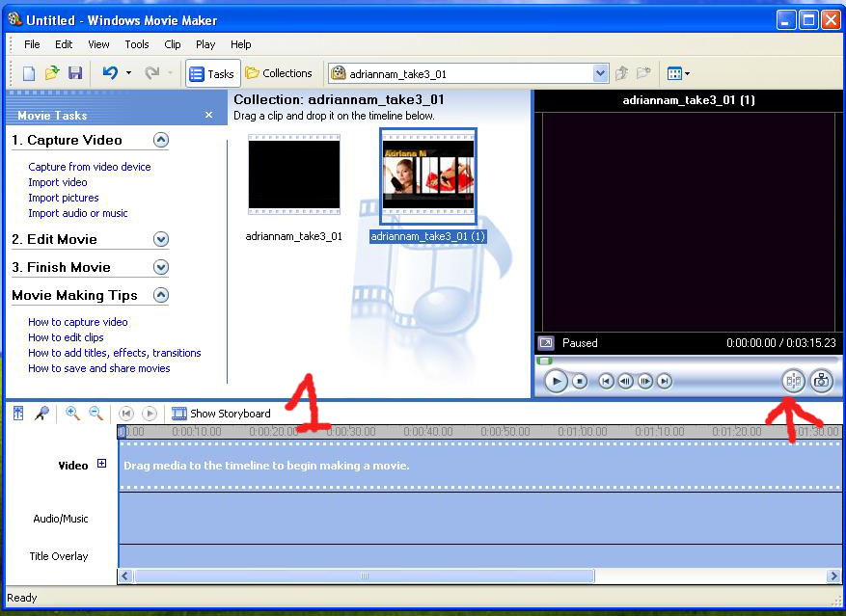The width and height of the screenshot is (846, 616).
Task: Click the New Collection Folder icon
Action: coord(643,73)
